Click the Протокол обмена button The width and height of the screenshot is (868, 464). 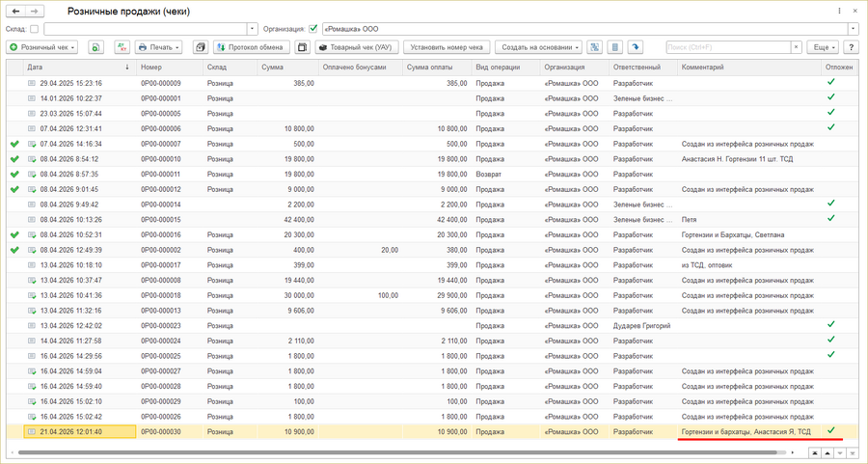tap(251, 47)
